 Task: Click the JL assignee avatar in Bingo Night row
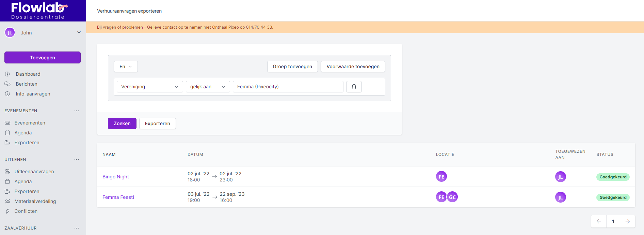tap(560, 177)
